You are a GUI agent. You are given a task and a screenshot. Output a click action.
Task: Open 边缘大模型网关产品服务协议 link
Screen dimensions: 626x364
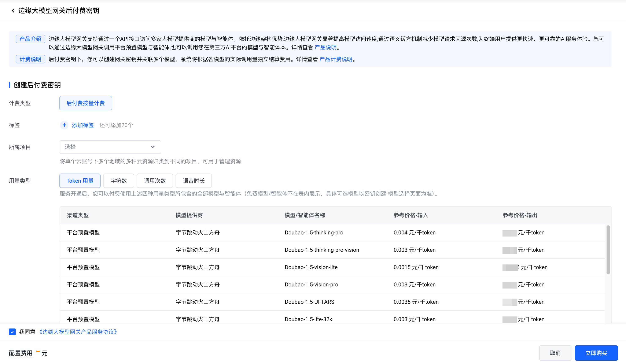pos(78,332)
